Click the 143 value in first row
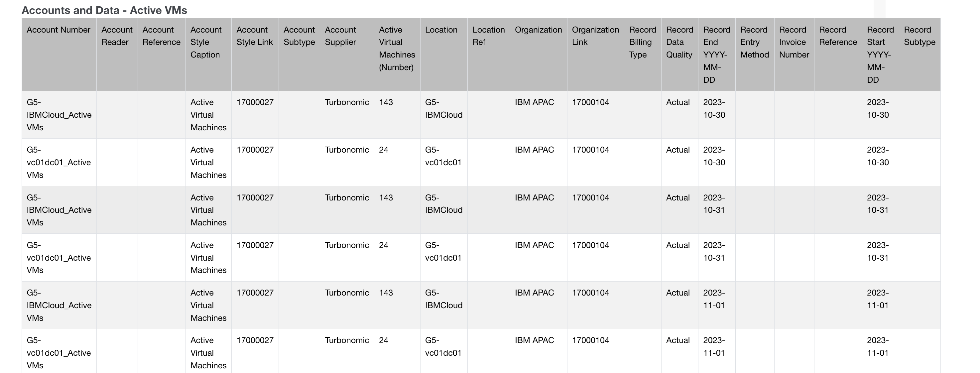The image size is (980, 373). (x=386, y=102)
